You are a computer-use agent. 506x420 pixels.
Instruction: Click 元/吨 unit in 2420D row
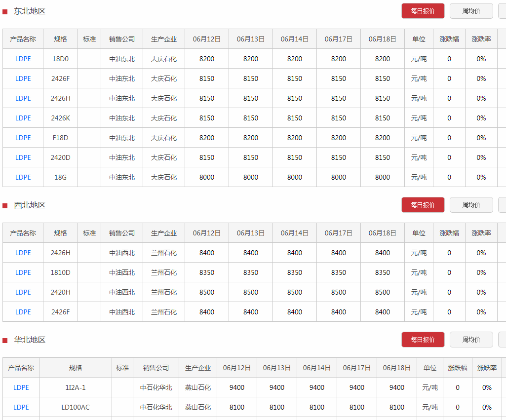419,157
